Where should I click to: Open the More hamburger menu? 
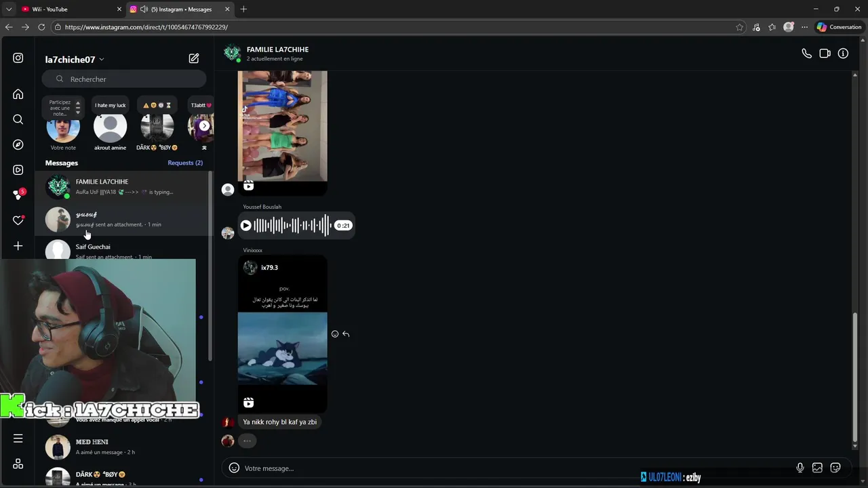(x=18, y=439)
